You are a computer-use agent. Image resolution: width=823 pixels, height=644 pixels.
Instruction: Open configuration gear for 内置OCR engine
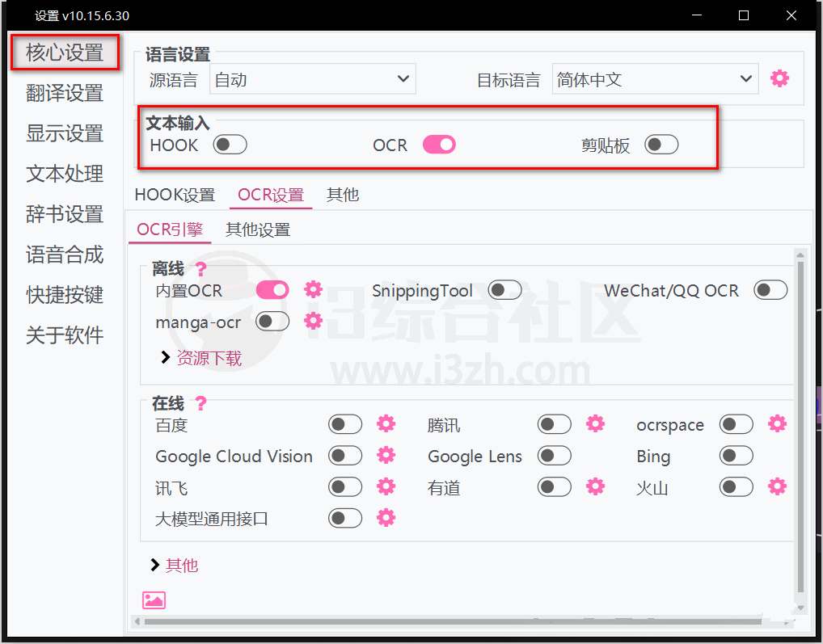click(313, 289)
